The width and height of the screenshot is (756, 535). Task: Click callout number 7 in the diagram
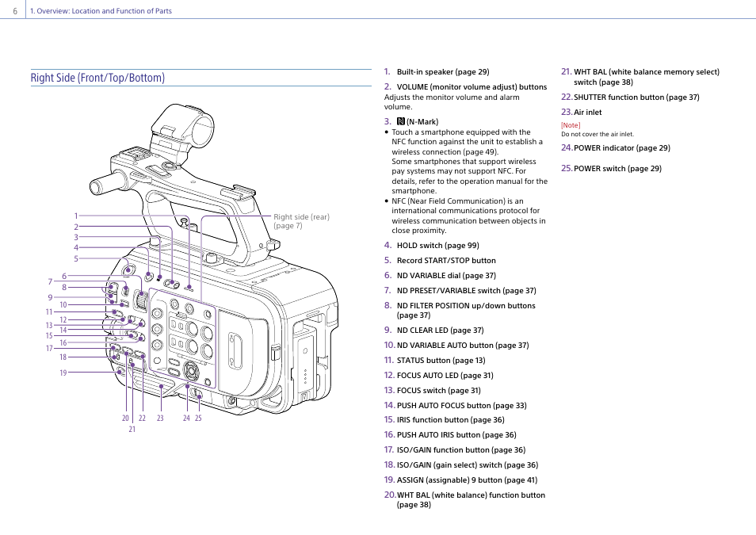50,281
